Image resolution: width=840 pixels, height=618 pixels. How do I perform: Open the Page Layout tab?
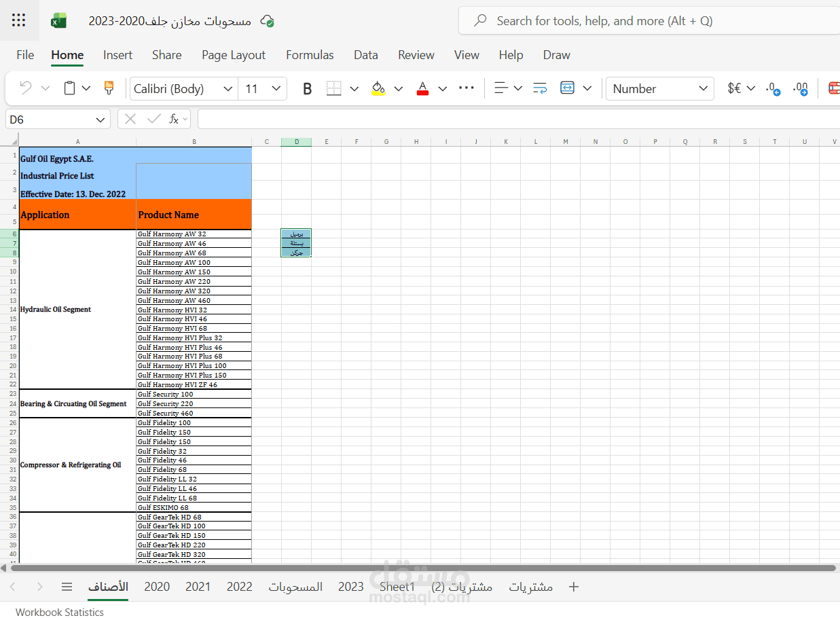pos(234,55)
